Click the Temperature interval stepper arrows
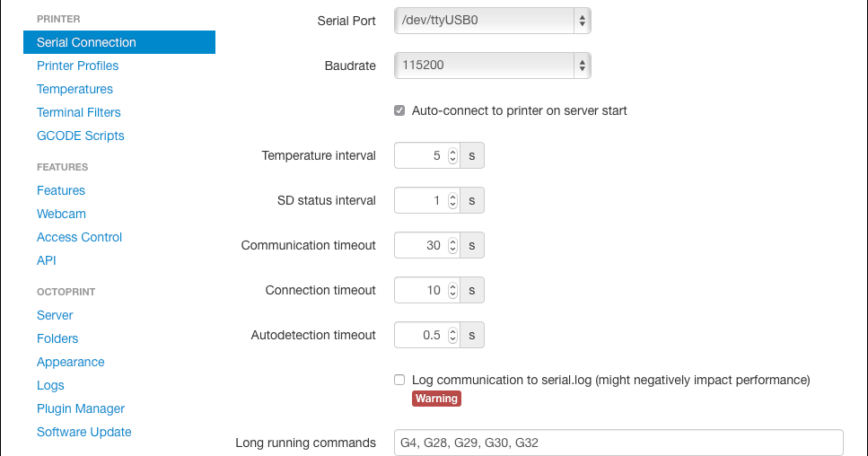This screenshot has width=868, height=456. [x=452, y=155]
